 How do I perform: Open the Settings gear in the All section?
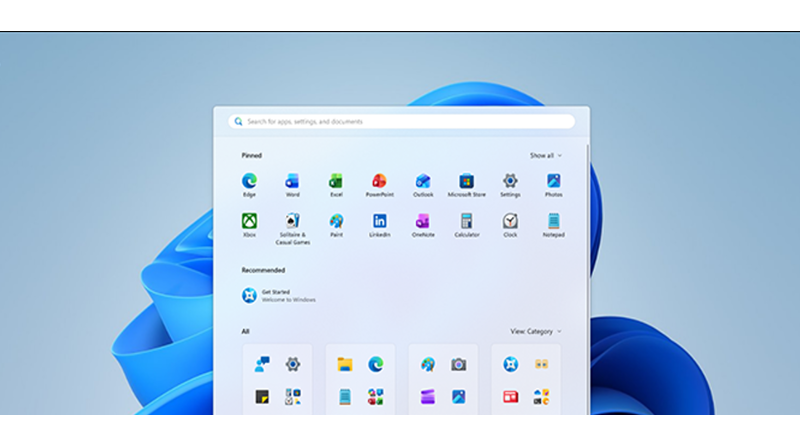click(293, 364)
